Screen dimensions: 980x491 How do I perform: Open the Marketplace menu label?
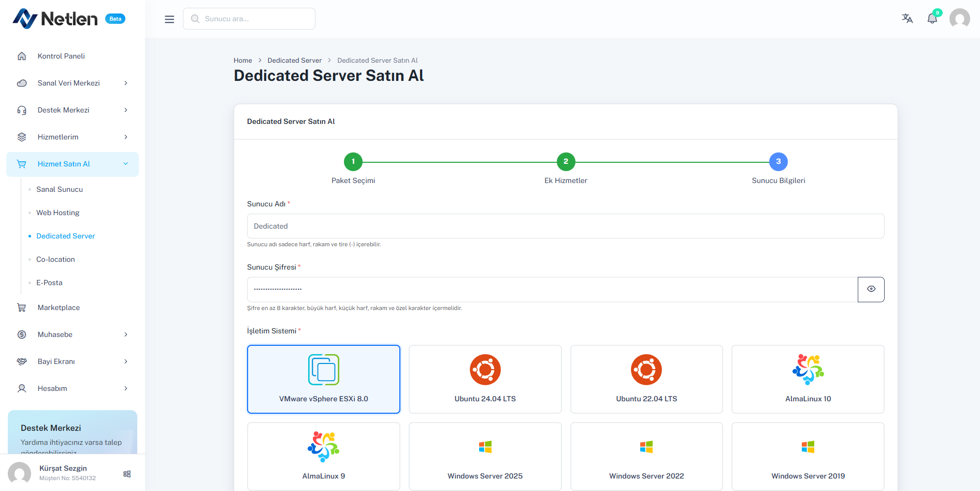pos(59,307)
